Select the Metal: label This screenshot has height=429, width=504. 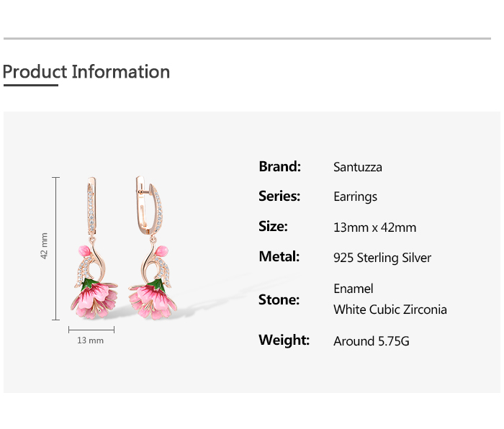click(279, 256)
